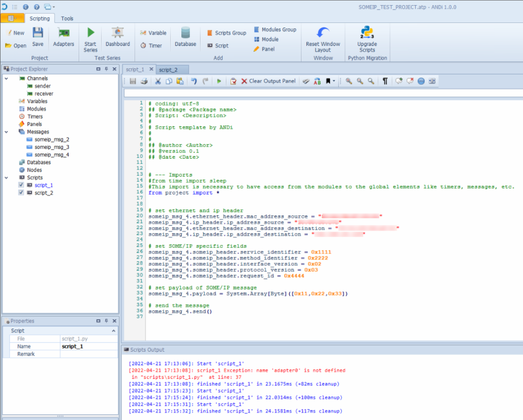Click the Scripts Group button
The height and width of the screenshot is (420, 523).
226,33
